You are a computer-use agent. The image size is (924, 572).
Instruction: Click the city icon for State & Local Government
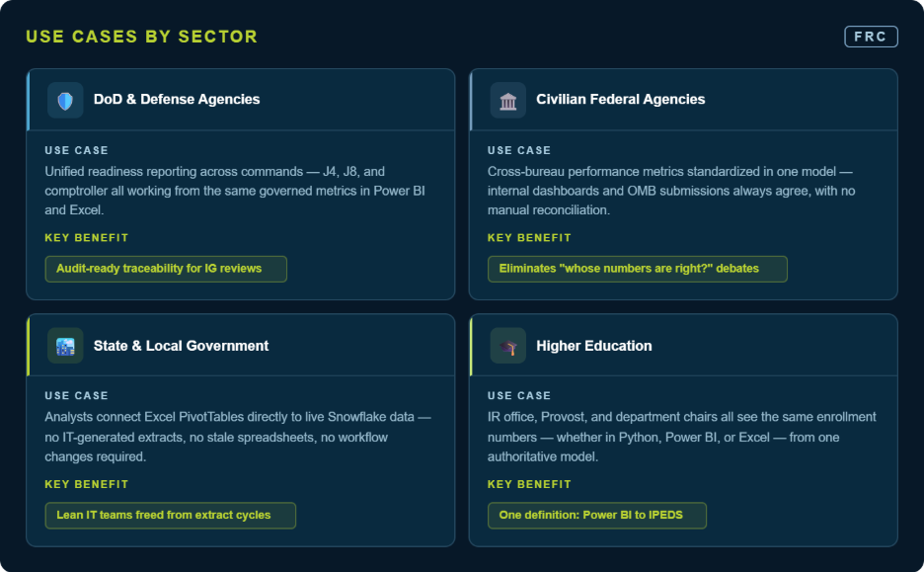[x=65, y=346]
